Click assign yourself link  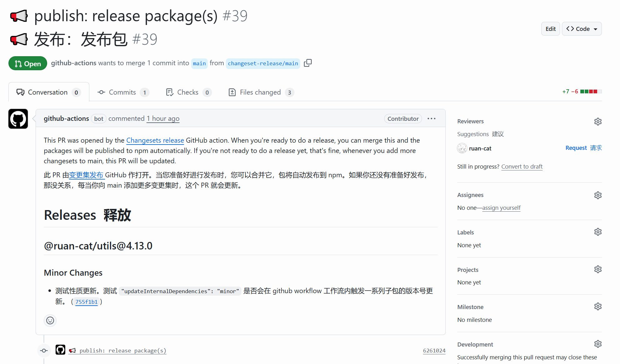click(501, 208)
